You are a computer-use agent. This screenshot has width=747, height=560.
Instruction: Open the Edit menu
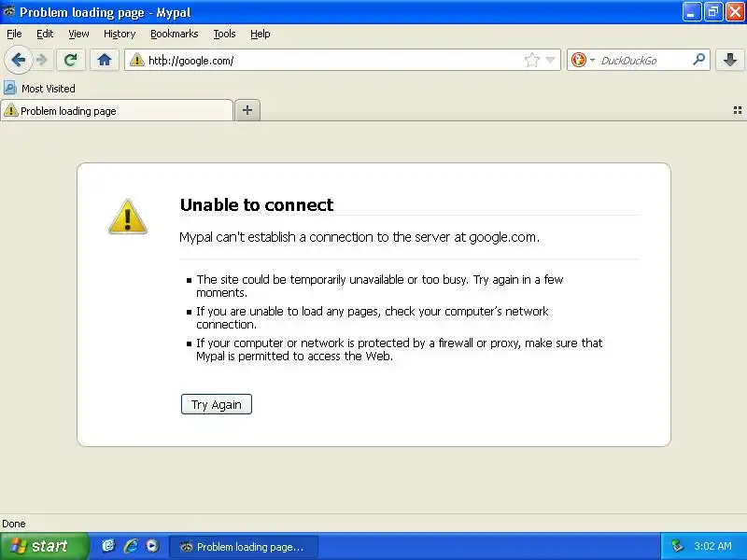click(x=45, y=34)
